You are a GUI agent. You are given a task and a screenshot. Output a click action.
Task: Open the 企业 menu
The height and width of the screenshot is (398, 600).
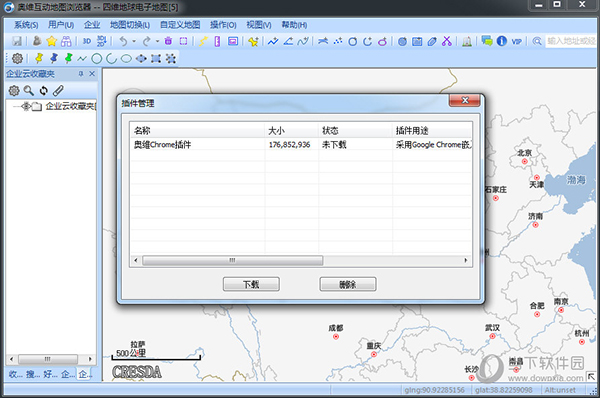pyautogui.click(x=92, y=25)
